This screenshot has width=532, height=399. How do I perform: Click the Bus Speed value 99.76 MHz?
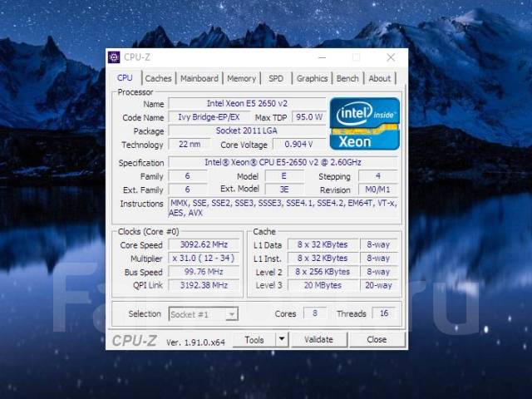tap(204, 272)
